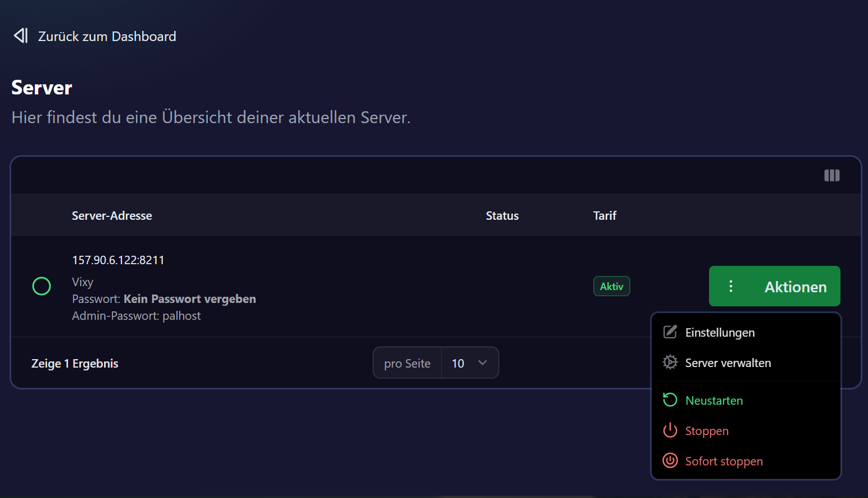Select the round radio circle for server Vixy
Image resolution: width=868 pixels, height=498 pixels.
(x=42, y=286)
